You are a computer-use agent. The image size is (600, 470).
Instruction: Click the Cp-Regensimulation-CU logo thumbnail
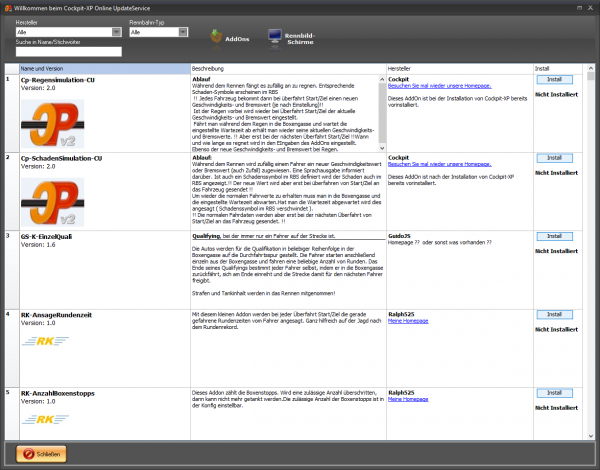tap(52, 124)
